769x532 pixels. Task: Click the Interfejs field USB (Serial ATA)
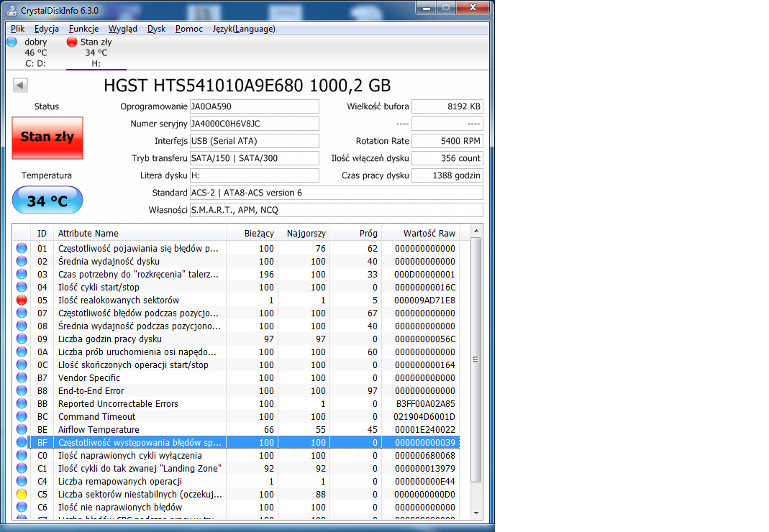click(x=255, y=141)
